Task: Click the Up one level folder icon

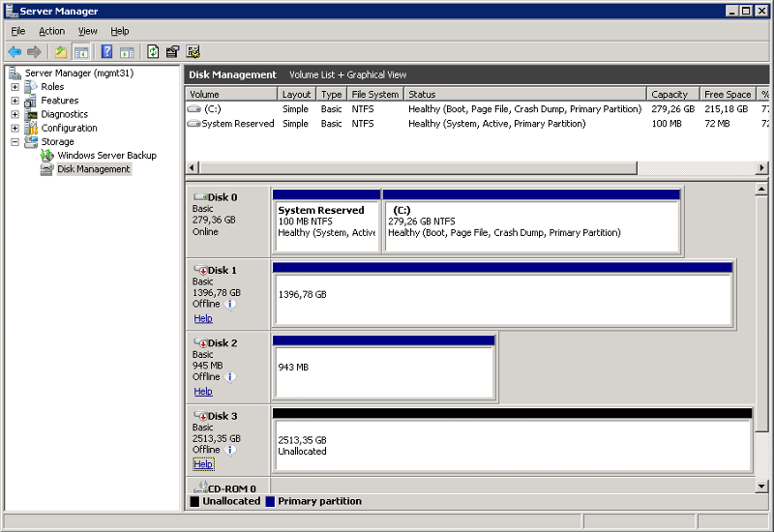Action: [61, 51]
